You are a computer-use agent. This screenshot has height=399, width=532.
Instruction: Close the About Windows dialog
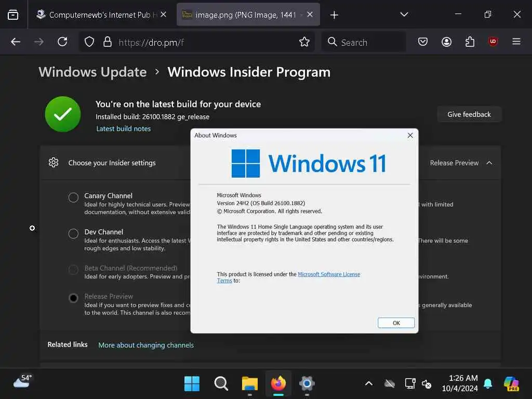pyautogui.click(x=410, y=136)
